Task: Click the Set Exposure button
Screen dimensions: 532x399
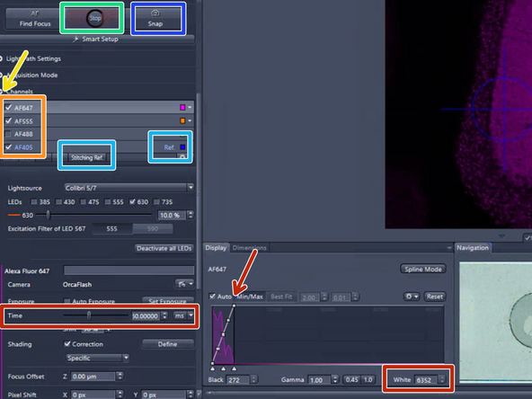Action: click(x=168, y=301)
